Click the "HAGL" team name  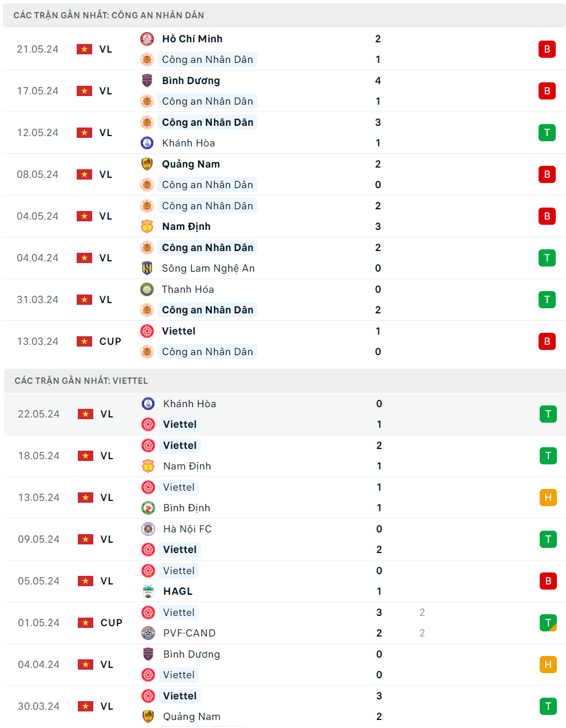(178, 591)
